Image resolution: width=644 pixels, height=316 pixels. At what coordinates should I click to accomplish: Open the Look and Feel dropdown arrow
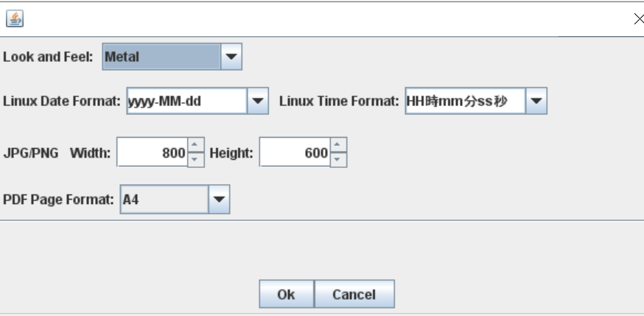[x=231, y=57]
